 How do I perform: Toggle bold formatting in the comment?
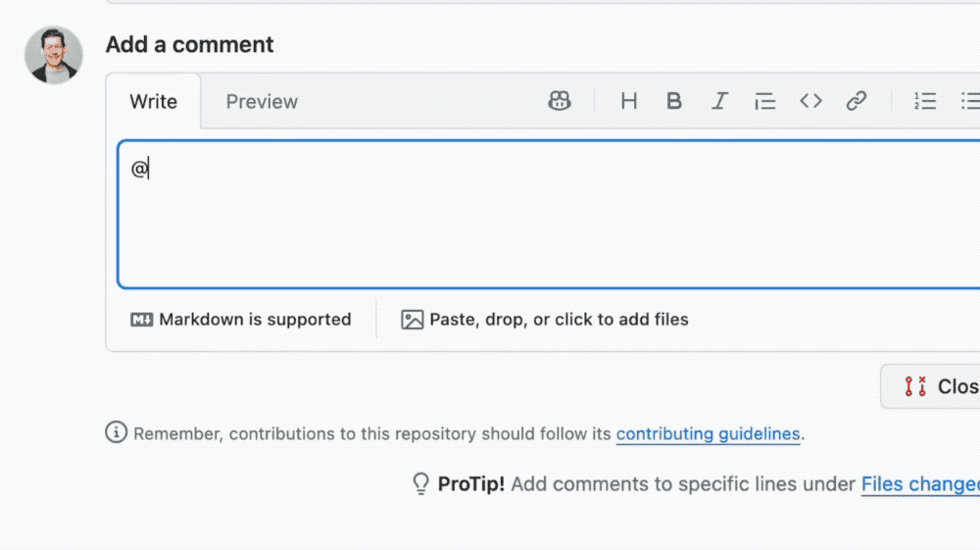(x=674, y=101)
